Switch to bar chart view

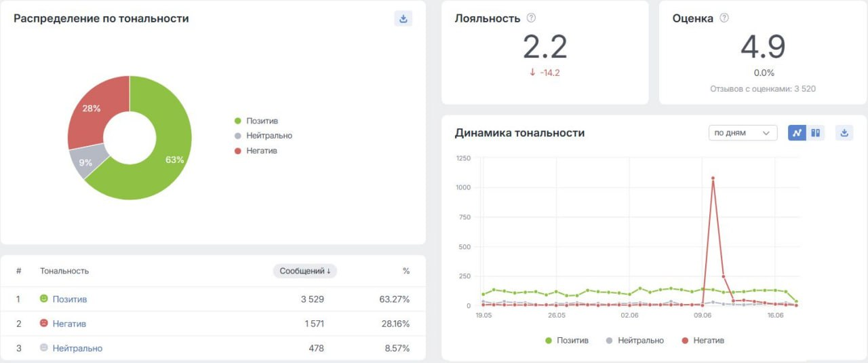[x=816, y=133]
